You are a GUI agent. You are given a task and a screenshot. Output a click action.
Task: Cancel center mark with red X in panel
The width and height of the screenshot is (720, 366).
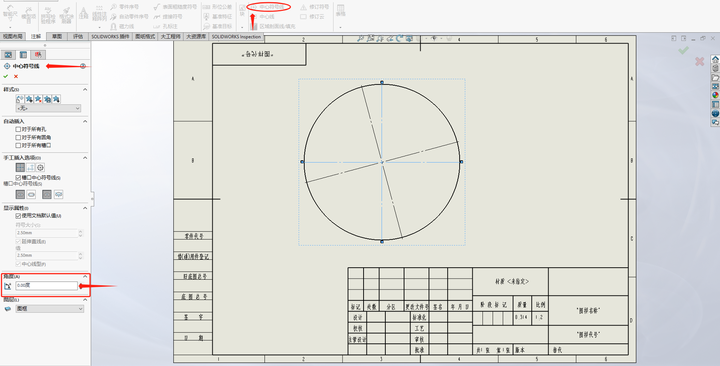(x=16, y=76)
